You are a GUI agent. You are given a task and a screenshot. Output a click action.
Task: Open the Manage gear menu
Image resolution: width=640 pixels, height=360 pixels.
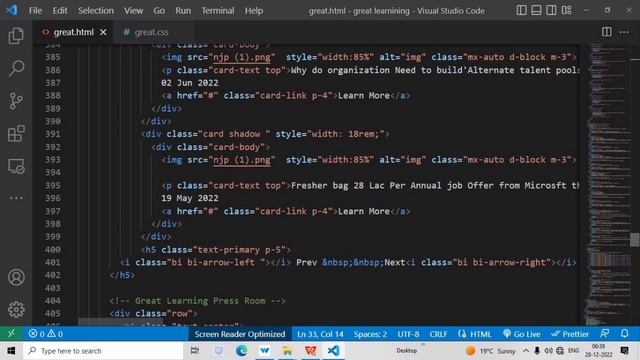pos(16,310)
